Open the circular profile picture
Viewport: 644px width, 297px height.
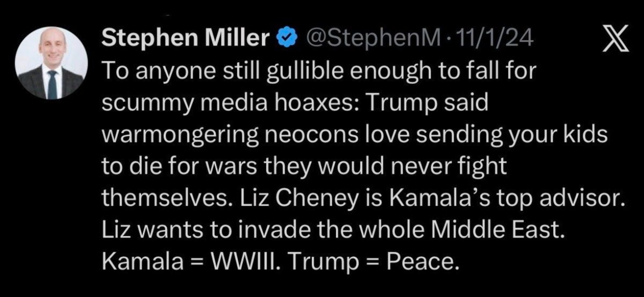pos(52,63)
